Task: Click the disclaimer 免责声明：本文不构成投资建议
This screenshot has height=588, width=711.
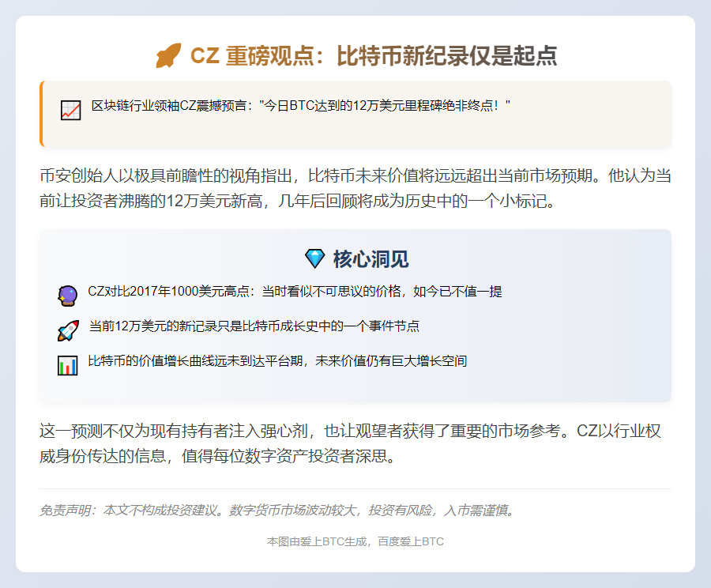Action: coord(277,511)
